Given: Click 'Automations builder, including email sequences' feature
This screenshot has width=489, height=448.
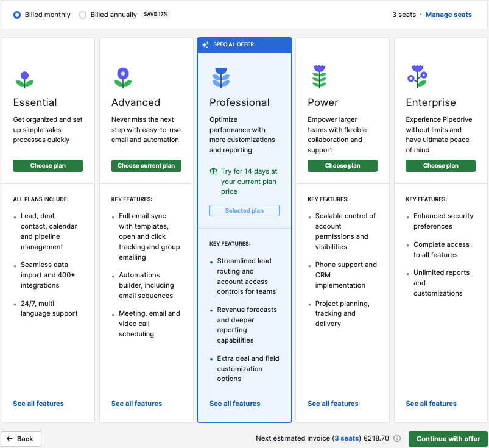Looking at the screenshot, I should pyautogui.click(x=146, y=285).
